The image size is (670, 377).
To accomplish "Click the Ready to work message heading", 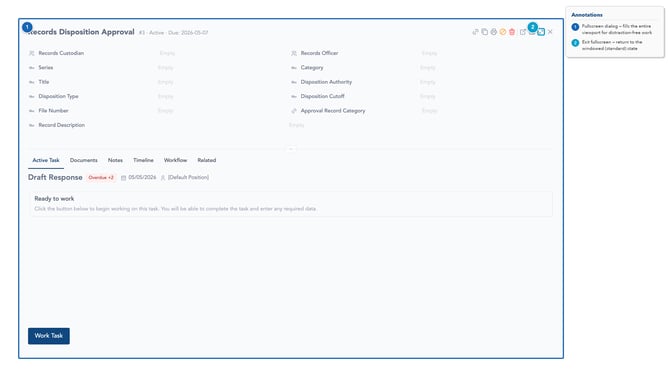I will click(54, 199).
